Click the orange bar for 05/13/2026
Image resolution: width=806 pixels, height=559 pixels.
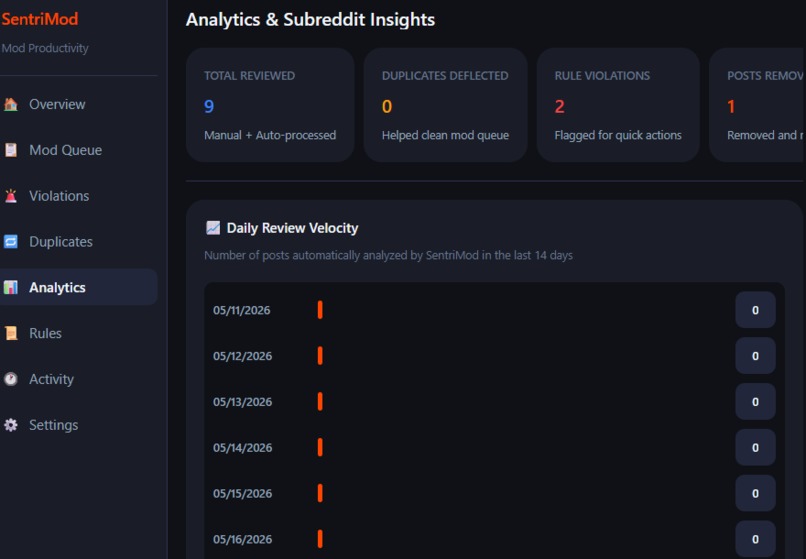[320, 402]
